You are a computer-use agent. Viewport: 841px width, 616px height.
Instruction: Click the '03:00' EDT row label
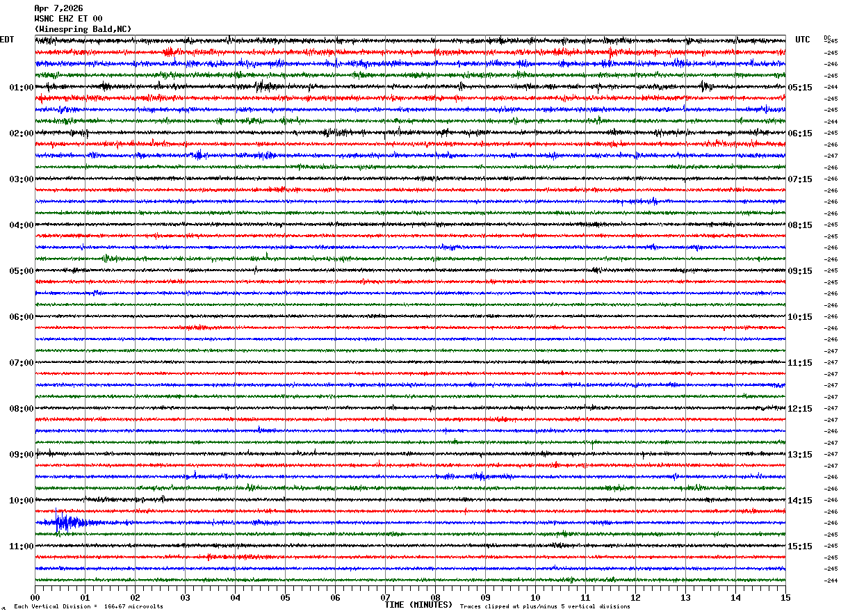click(x=22, y=179)
